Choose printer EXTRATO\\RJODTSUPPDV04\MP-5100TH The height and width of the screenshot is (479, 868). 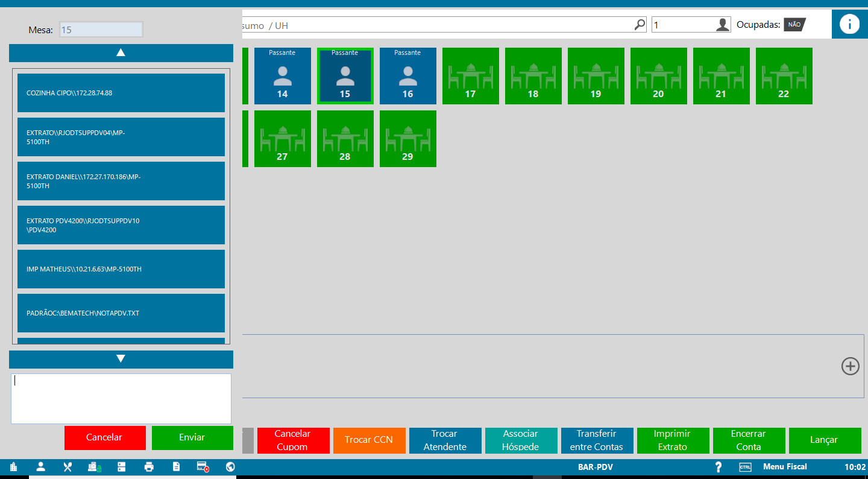point(121,137)
